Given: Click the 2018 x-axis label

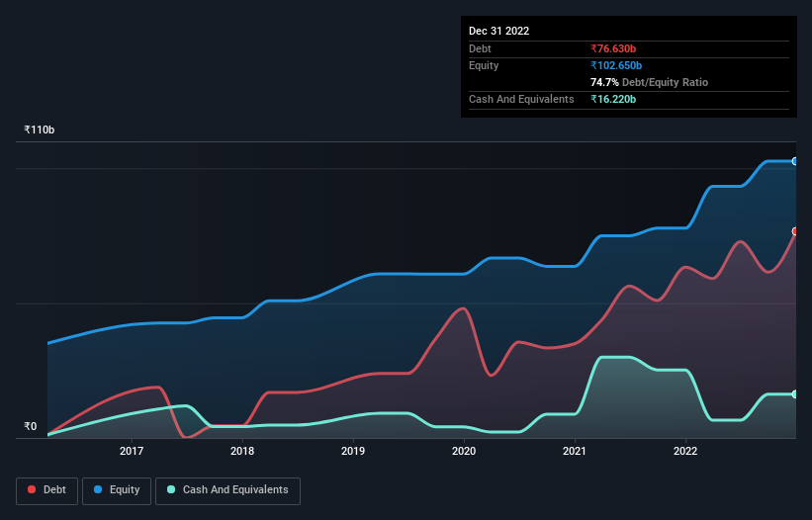Looking at the screenshot, I should click(x=242, y=451).
